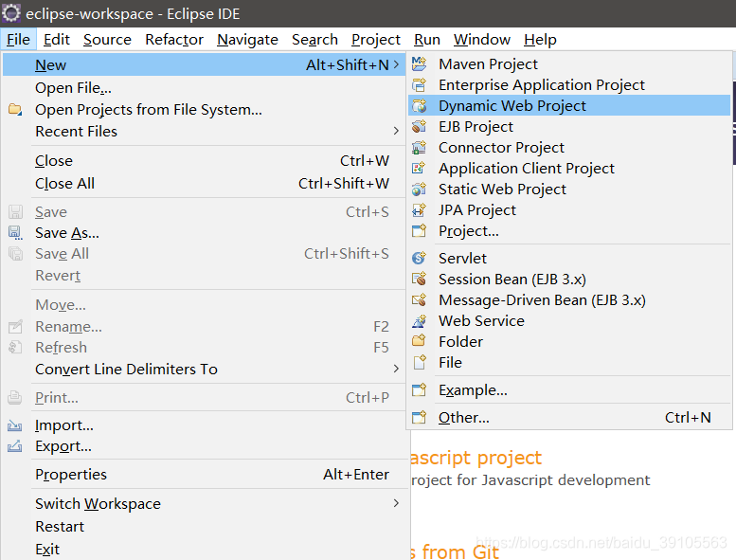Screen dimensions: 736x560
Task: Click the Save As floppy icon
Action: pos(15,233)
